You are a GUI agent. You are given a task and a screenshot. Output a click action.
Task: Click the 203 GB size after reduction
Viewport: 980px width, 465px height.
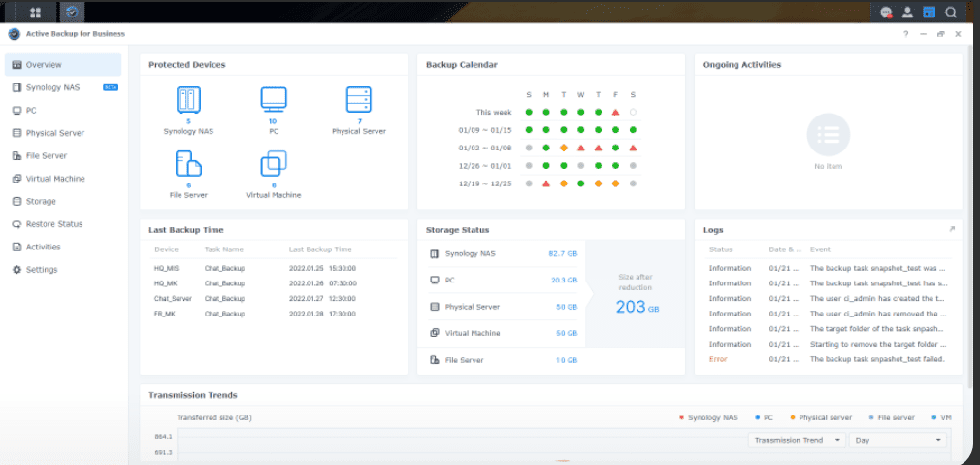(x=637, y=307)
